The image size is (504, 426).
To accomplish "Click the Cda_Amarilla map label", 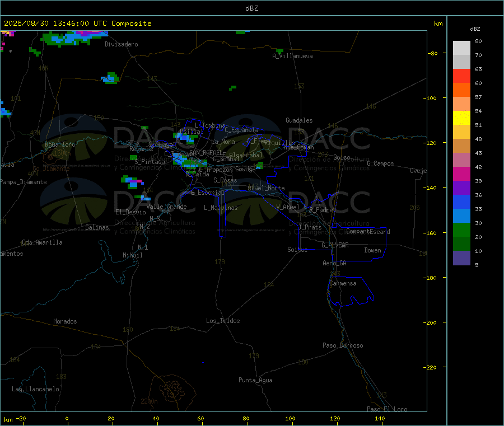I will (x=42, y=242).
